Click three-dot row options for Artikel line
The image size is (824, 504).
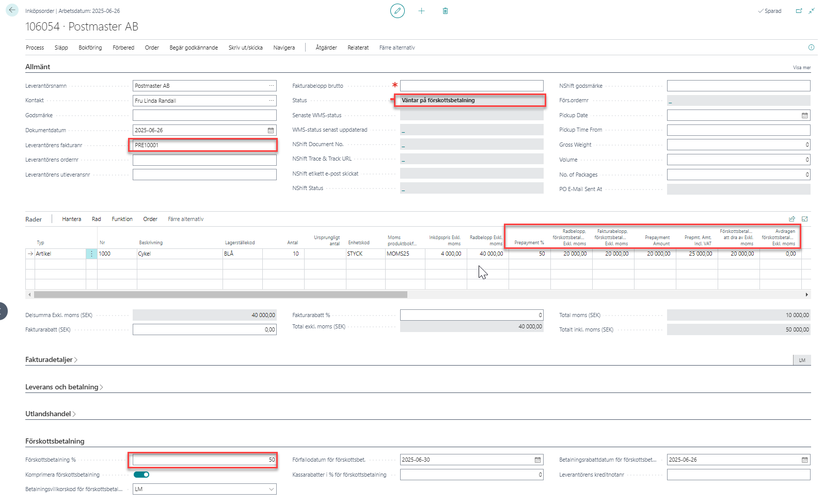pyautogui.click(x=91, y=254)
